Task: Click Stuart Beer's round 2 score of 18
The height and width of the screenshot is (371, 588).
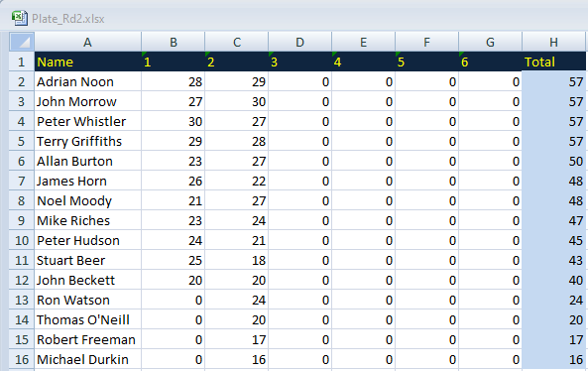Action: pos(236,260)
